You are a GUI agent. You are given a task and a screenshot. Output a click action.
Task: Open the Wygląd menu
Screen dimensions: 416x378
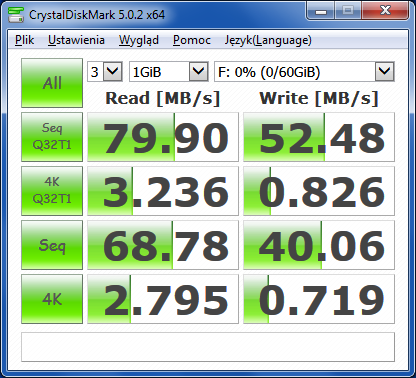(x=139, y=40)
